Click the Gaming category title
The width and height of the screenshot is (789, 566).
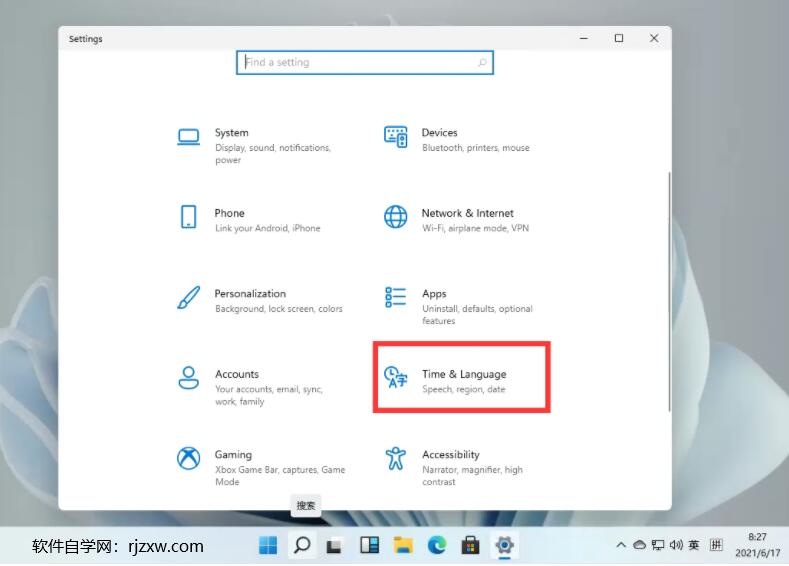pos(233,455)
